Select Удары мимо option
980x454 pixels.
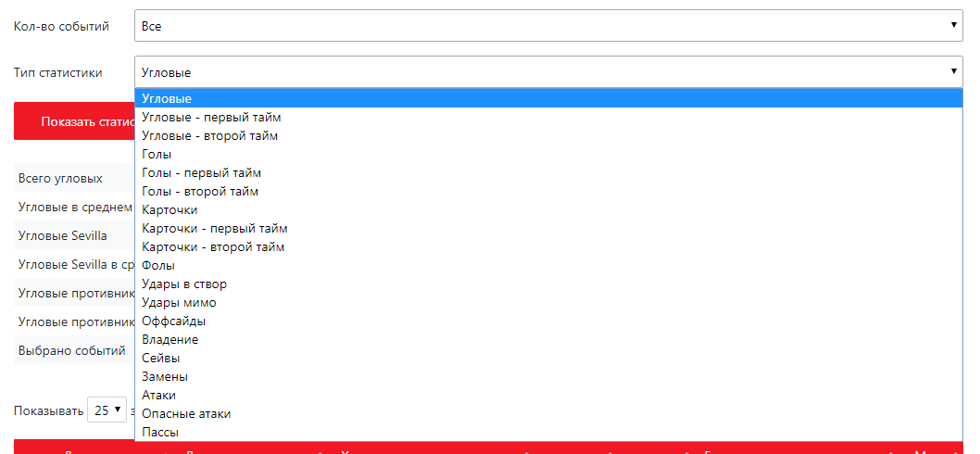[x=179, y=303]
